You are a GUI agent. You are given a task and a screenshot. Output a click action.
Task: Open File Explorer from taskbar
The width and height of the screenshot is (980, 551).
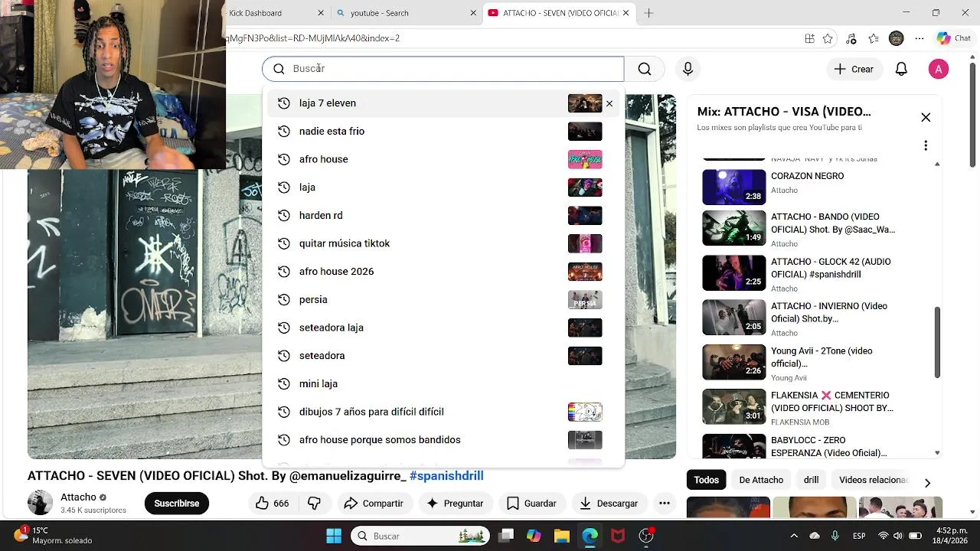(561, 536)
